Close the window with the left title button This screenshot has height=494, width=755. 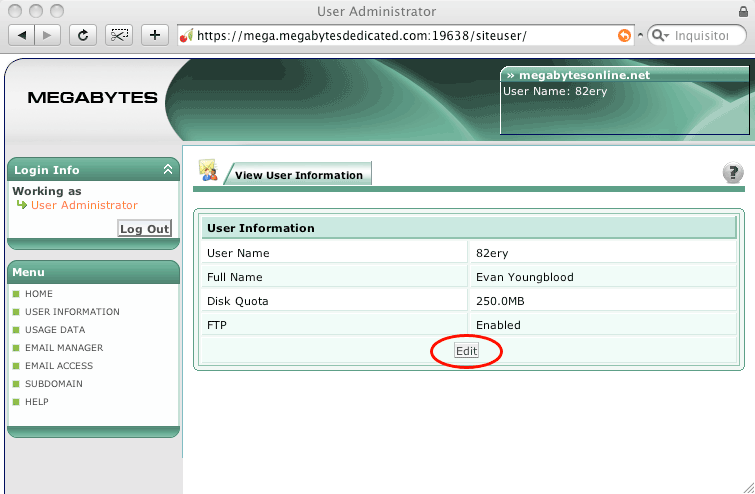click(x=15, y=11)
